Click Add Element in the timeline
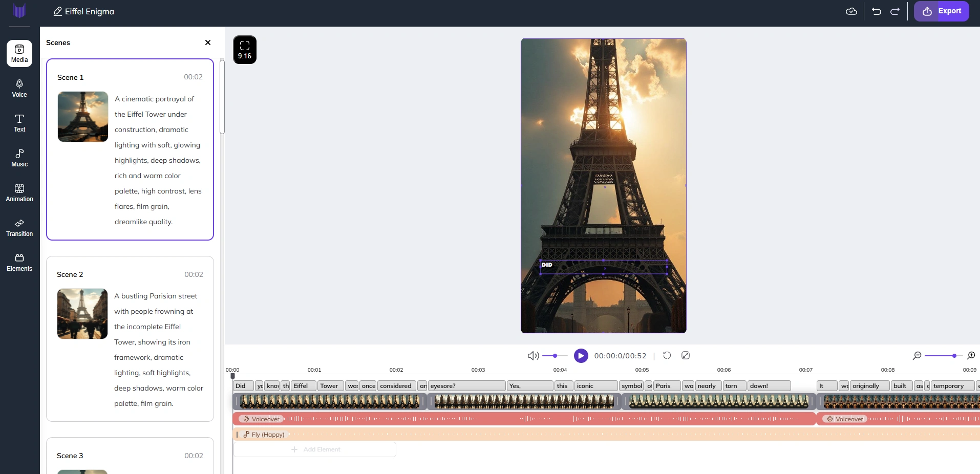Screen dimensions: 980x474 [x=315, y=449]
